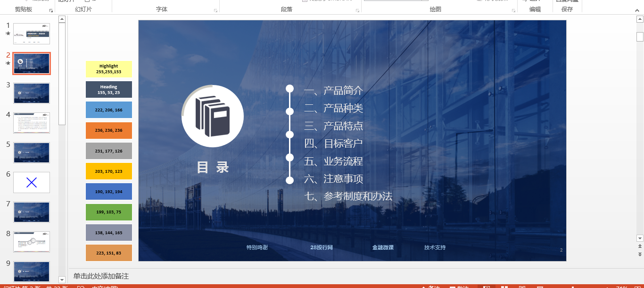Click the 七、参考制度和办法 agenda item
The height and width of the screenshot is (288, 644).
pyautogui.click(x=348, y=196)
